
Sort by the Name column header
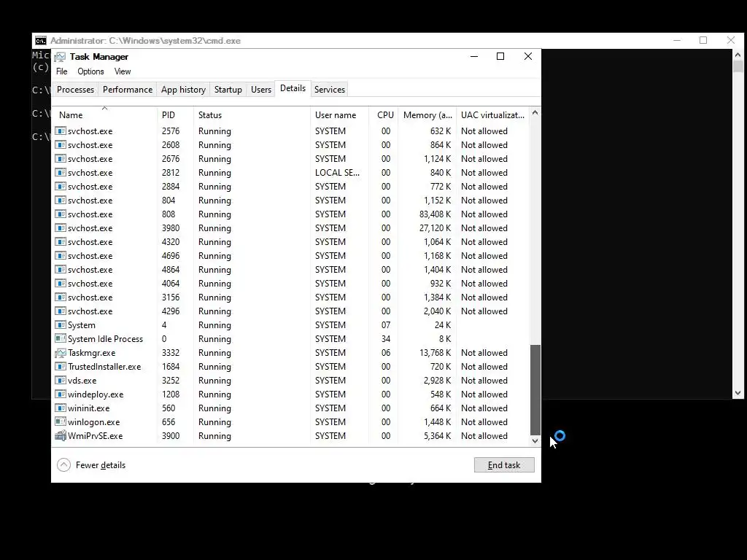[x=105, y=114]
